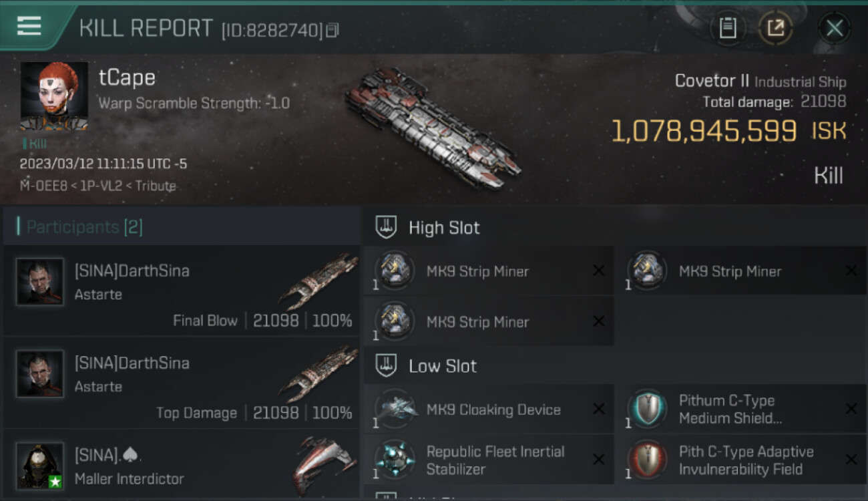Open the hamburger menu
868x501 pixels.
29,27
